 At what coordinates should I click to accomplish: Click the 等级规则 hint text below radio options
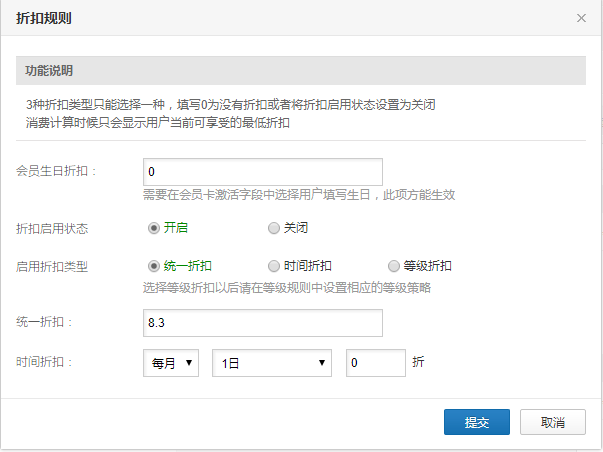[x=287, y=288]
